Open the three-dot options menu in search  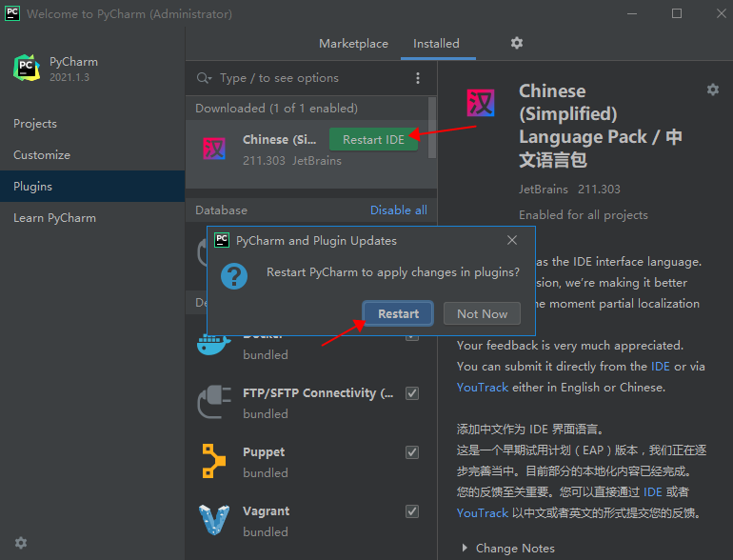coord(418,78)
